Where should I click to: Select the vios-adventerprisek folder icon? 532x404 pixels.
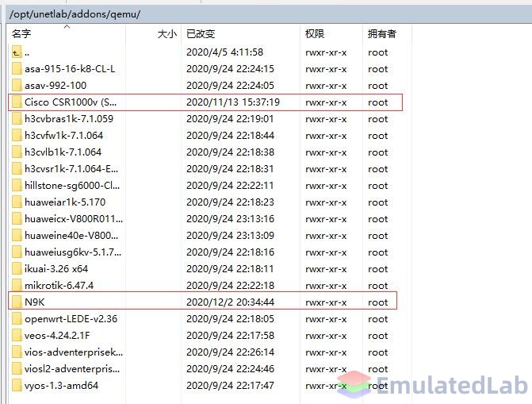pyautogui.click(x=17, y=352)
